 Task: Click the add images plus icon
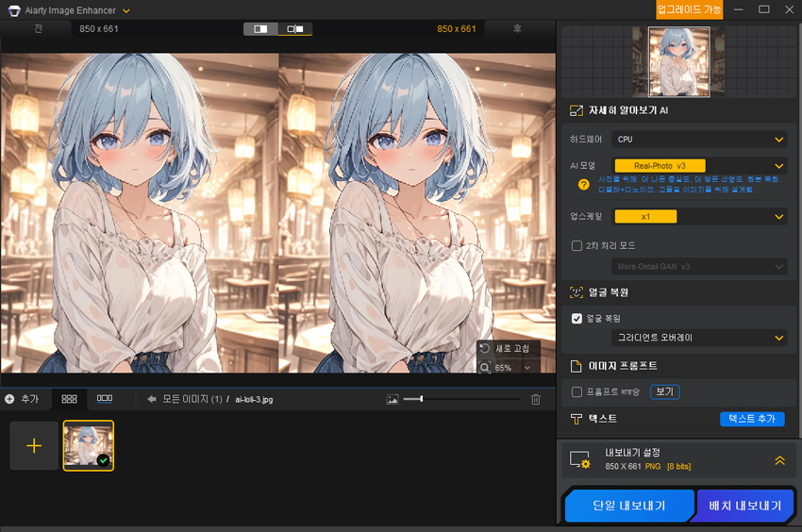[9, 399]
